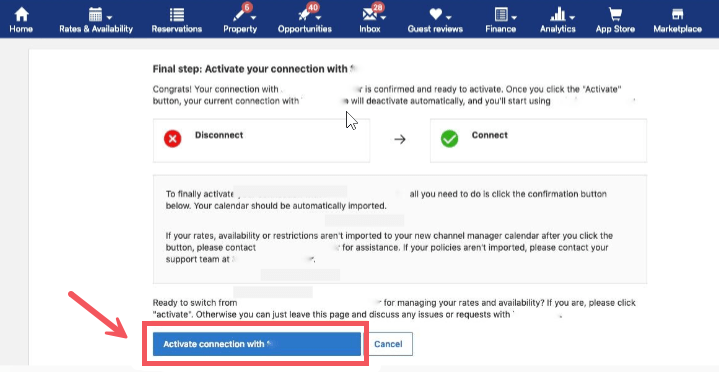Expand the Opportunities dropdown arrow
This screenshot has height=372, width=719.
pyautogui.click(x=318, y=17)
